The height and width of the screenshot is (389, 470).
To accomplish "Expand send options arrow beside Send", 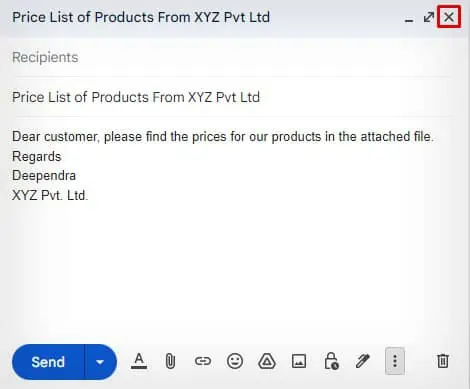I will (x=100, y=362).
